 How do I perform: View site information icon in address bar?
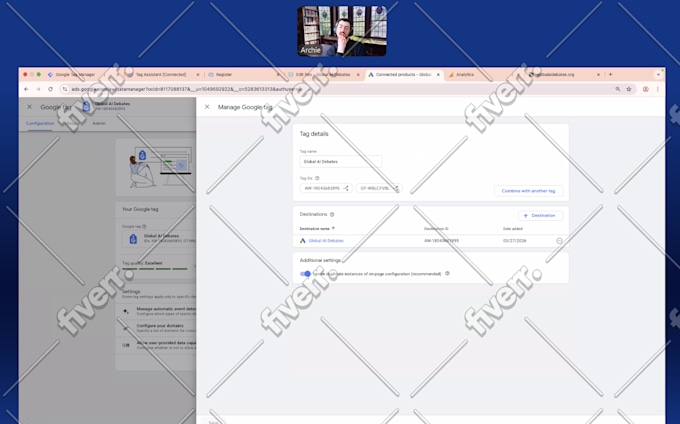(65, 89)
